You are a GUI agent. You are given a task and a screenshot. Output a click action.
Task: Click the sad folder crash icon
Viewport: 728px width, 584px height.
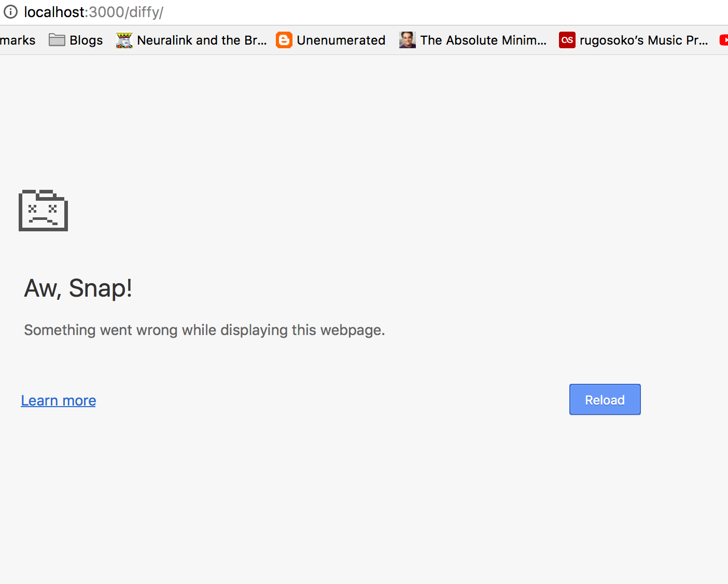pyautogui.click(x=43, y=210)
